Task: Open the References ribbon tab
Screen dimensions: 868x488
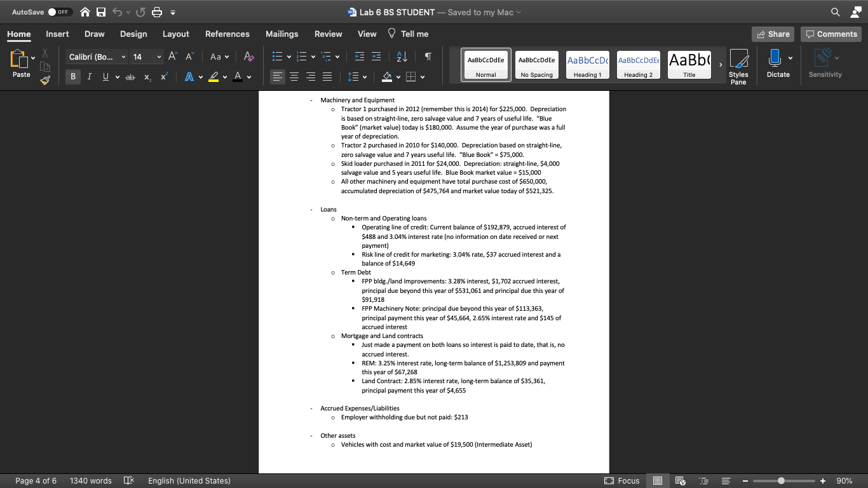Action: point(227,34)
